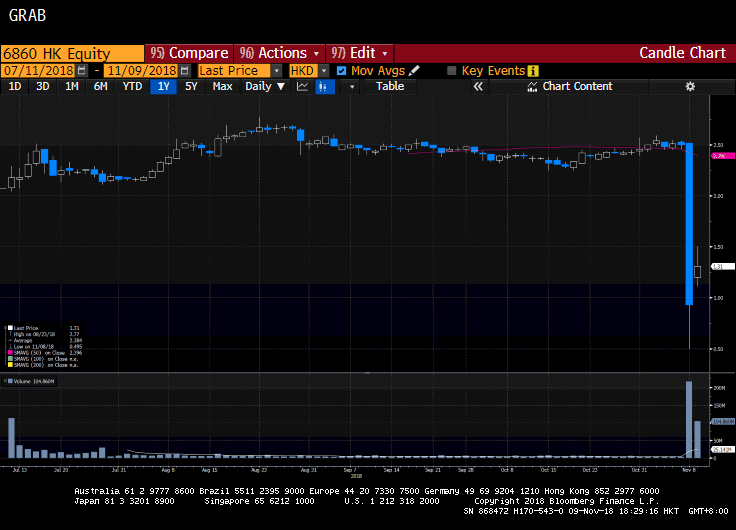736x530 pixels.
Task: Select the 6M time range tab
Action: pos(100,86)
